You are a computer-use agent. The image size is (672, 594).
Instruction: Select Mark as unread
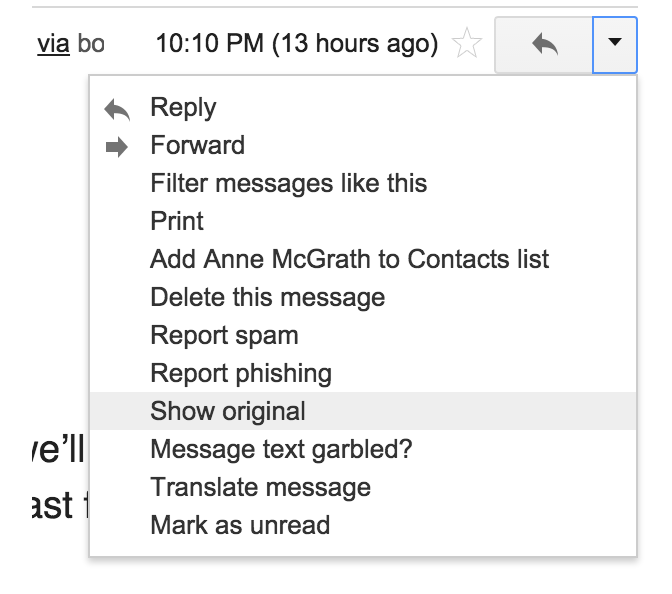pyautogui.click(x=363, y=525)
